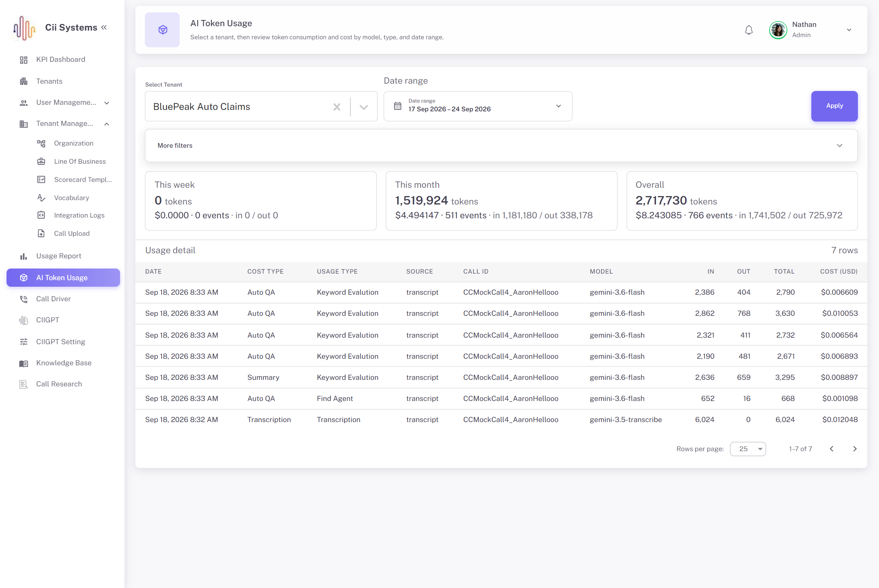The image size is (879, 588).
Task: Change rows per page from 25
Action: tap(748, 449)
